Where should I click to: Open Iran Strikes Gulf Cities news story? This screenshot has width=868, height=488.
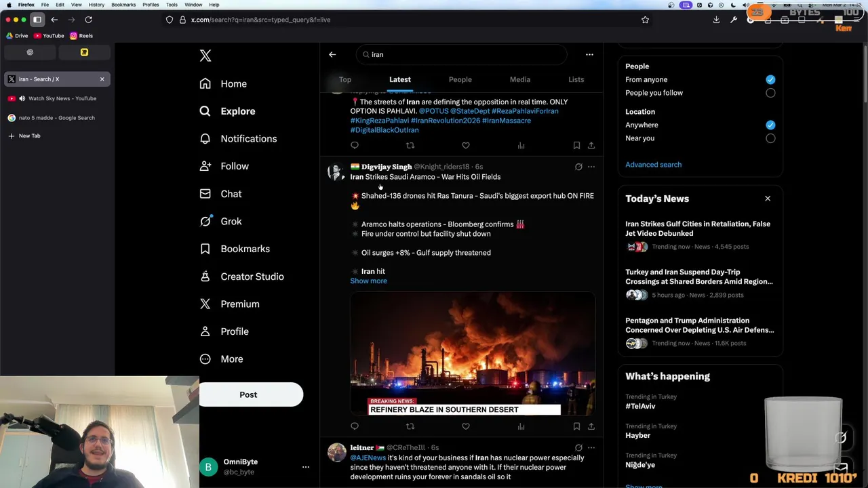tap(700, 235)
